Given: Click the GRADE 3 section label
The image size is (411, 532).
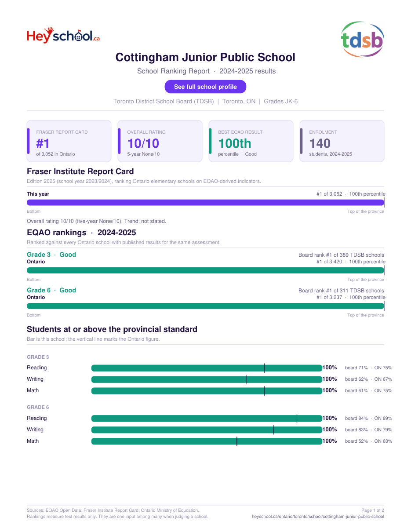Looking at the screenshot, I should (x=38, y=357).
